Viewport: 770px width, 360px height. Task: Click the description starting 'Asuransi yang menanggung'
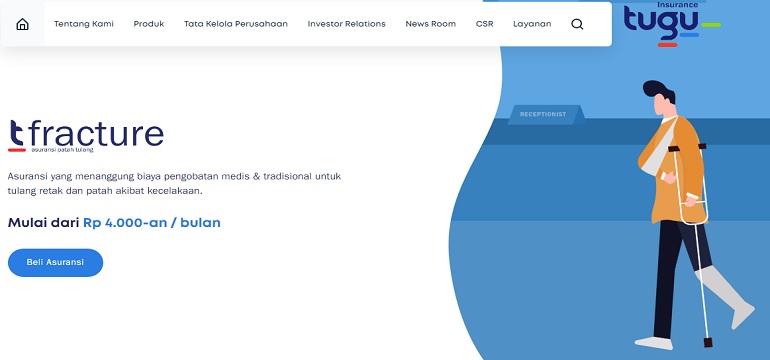pyautogui.click(x=174, y=184)
